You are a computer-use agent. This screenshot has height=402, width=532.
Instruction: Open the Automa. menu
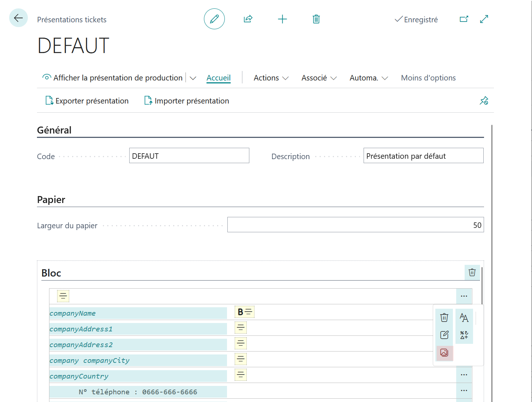click(x=369, y=78)
